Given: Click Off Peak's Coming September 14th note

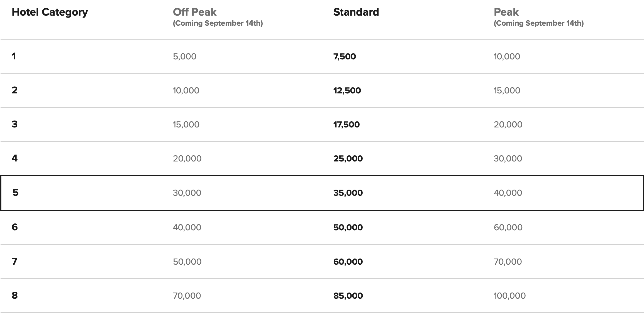Looking at the screenshot, I should pyautogui.click(x=218, y=23).
